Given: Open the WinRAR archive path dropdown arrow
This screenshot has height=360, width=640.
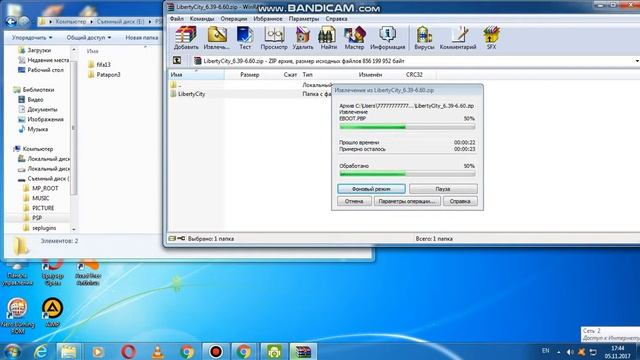Looking at the screenshot, I should click(x=637, y=61).
